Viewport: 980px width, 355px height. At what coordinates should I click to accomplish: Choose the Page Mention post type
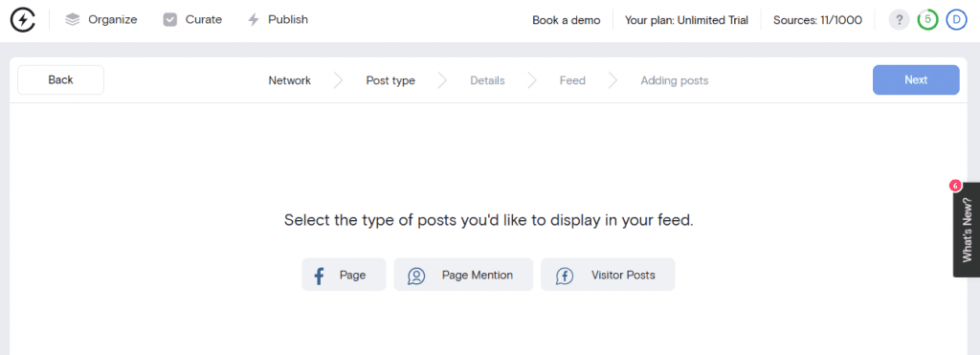(463, 275)
